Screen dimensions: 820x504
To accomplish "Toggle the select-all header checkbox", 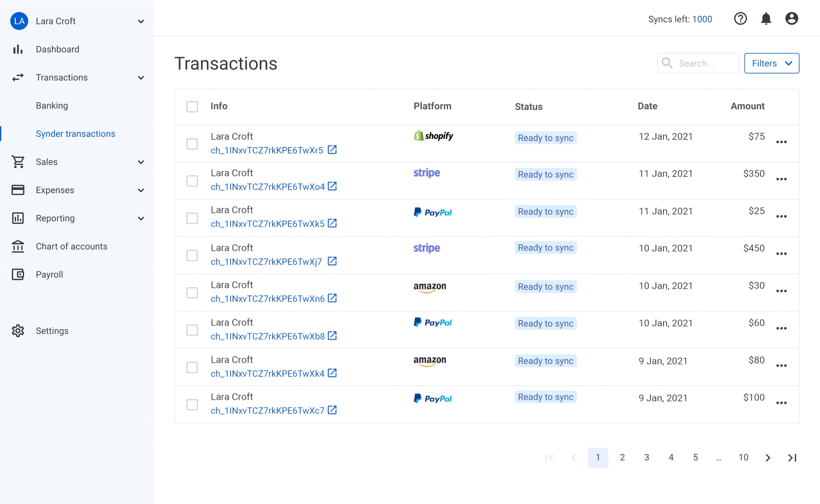I will point(192,107).
